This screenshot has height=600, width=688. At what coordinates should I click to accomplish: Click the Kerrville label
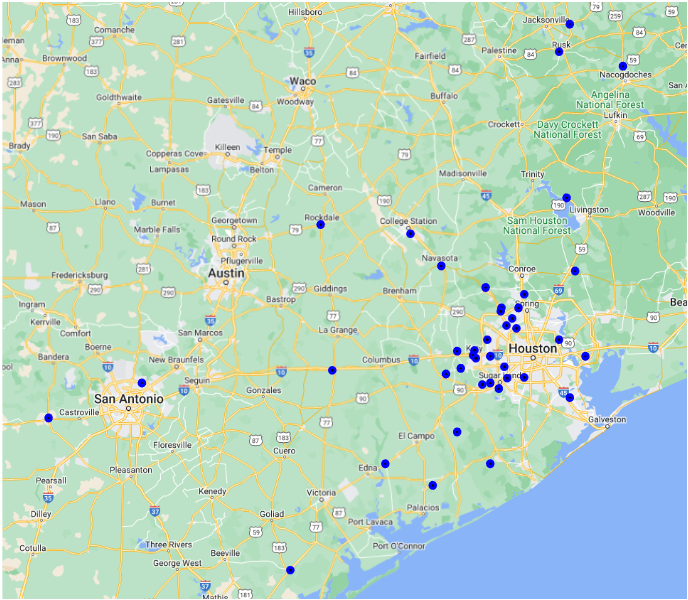pos(46,322)
